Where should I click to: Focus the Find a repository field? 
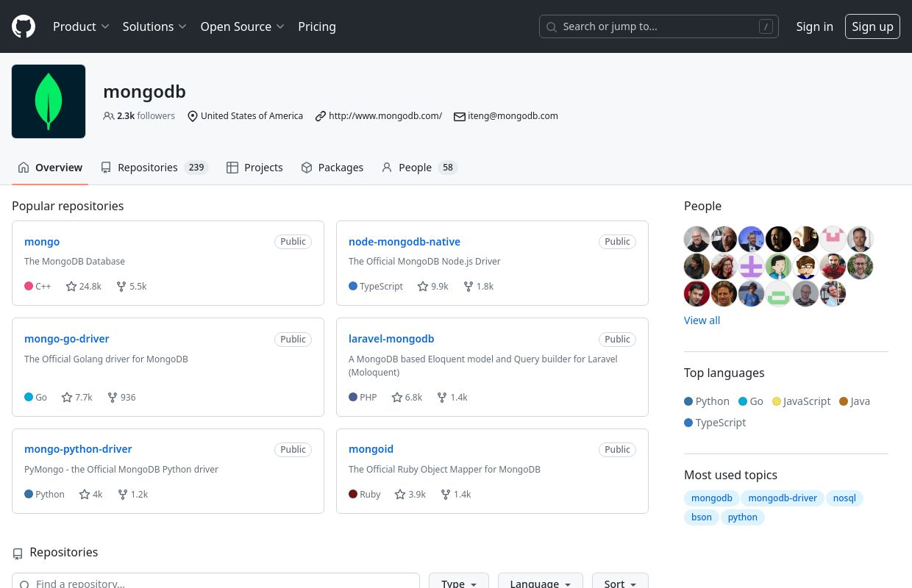(215, 584)
